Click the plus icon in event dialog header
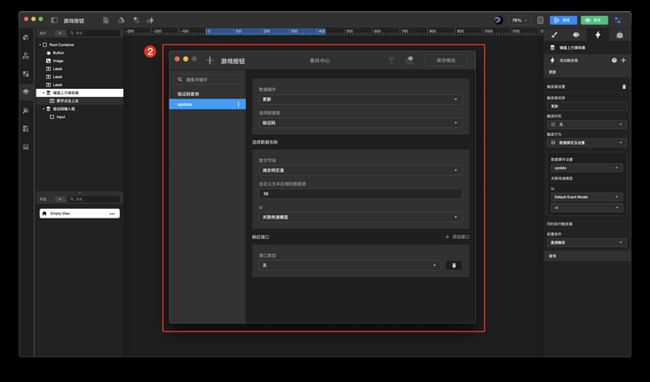The width and height of the screenshot is (650, 382). tap(210, 60)
